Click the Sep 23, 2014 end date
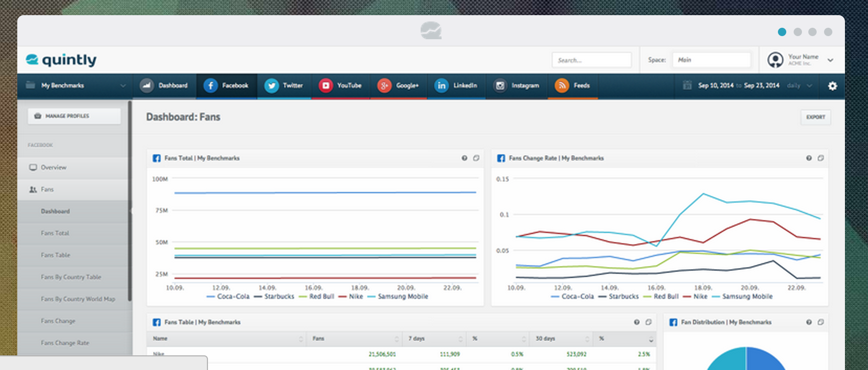The image size is (868, 370). [762, 85]
